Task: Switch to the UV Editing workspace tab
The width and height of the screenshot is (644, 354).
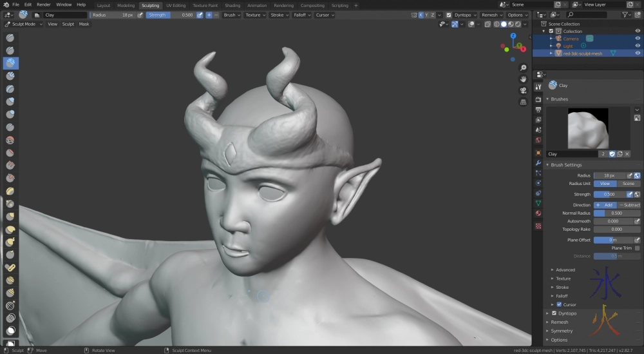Action: click(x=175, y=5)
